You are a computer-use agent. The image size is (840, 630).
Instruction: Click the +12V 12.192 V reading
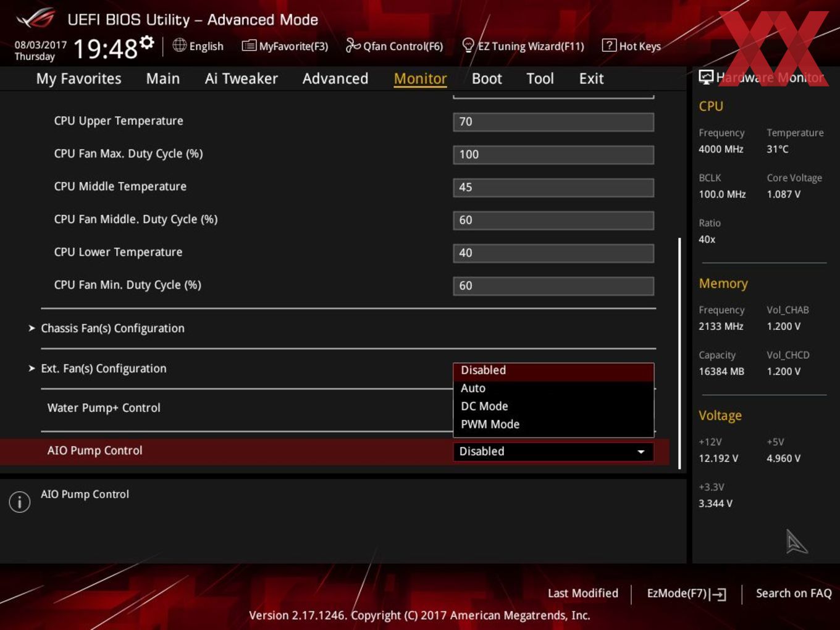point(718,458)
